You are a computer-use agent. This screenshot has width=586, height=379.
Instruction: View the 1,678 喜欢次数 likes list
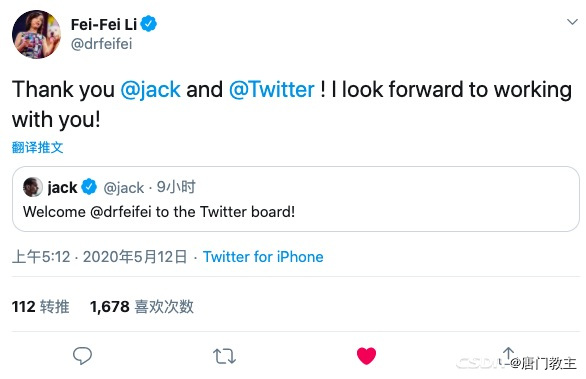[142, 306]
